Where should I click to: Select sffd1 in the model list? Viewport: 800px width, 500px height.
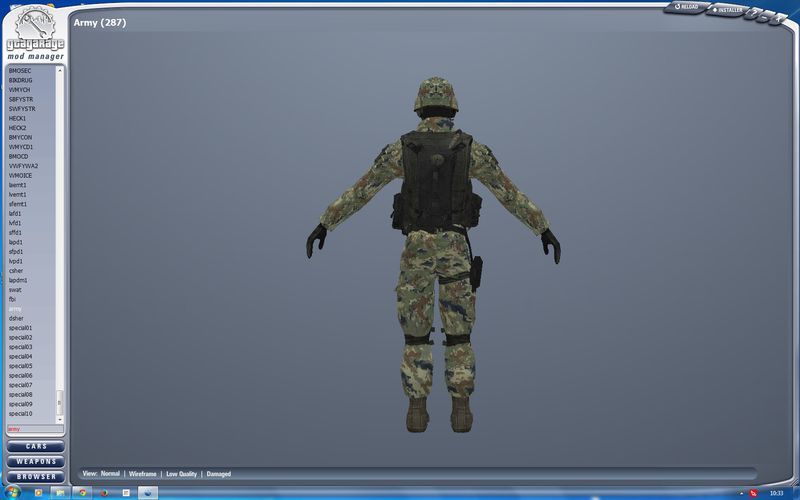[x=15, y=233]
